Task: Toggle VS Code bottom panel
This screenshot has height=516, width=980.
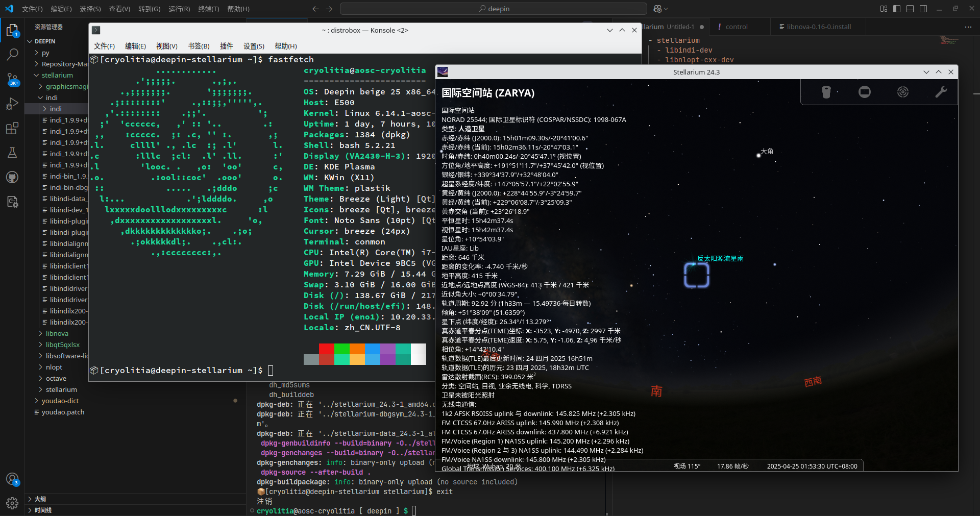Action: coord(910,9)
